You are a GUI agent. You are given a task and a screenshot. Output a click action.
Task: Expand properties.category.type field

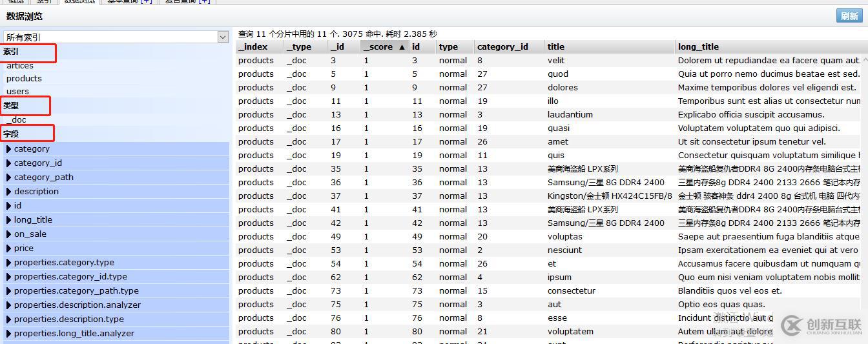116,262
